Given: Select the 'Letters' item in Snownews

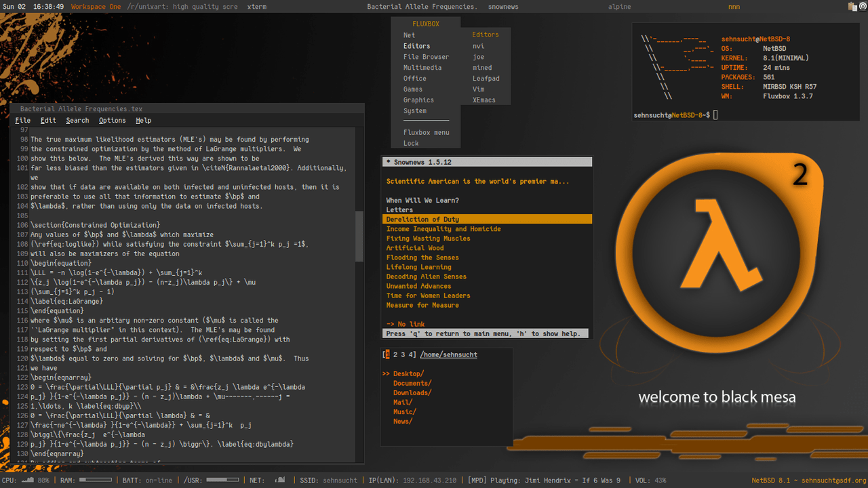Looking at the screenshot, I should click(x=400, y=210).
